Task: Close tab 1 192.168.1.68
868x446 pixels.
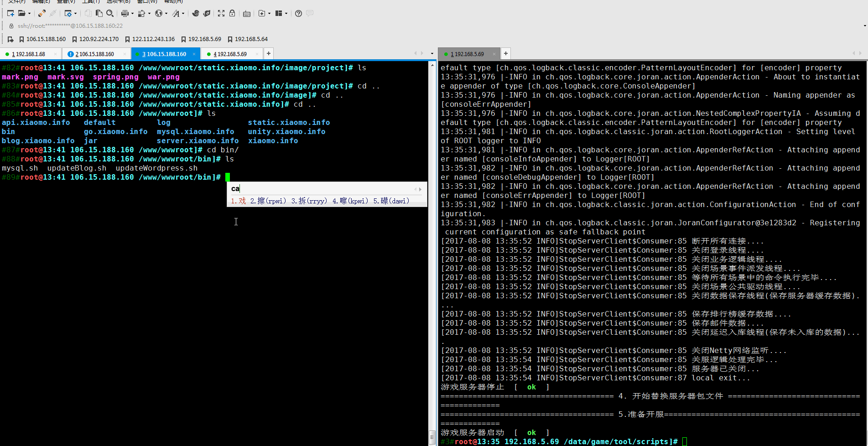Action: (56, 54)
